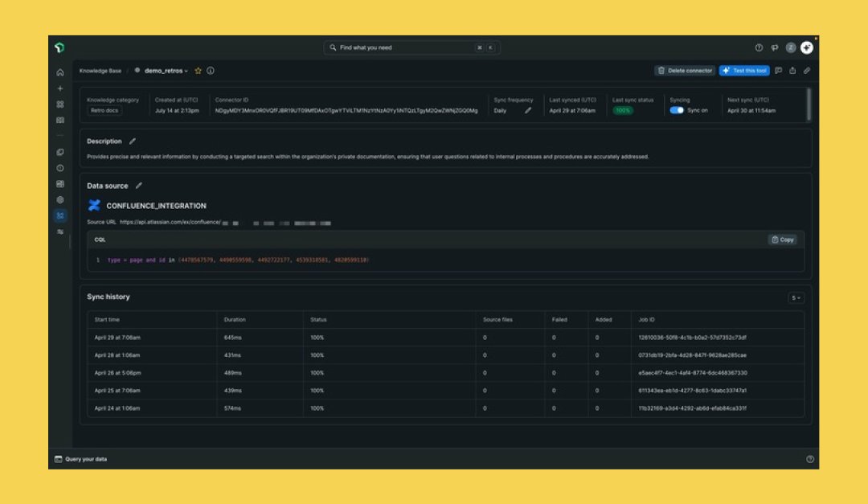Edit the Description with pencil icon

pyautogui.click(x=133, y=141)
